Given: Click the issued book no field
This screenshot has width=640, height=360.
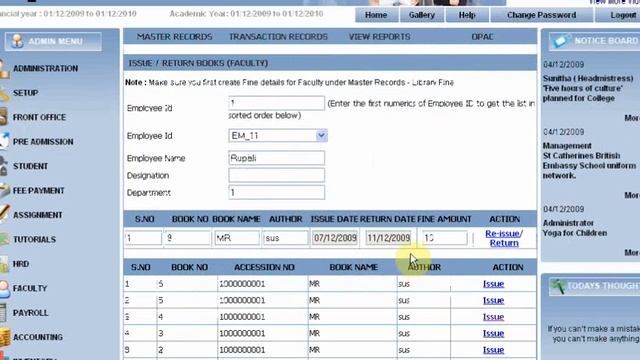Looking at the screenshot, I should click(187, 238).
